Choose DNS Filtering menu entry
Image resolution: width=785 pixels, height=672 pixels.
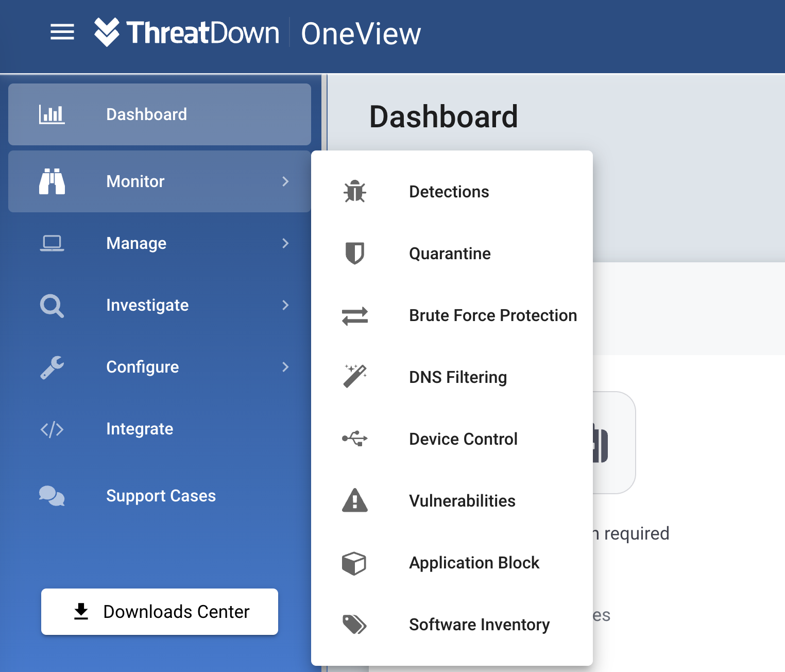[x=452, y=377]
